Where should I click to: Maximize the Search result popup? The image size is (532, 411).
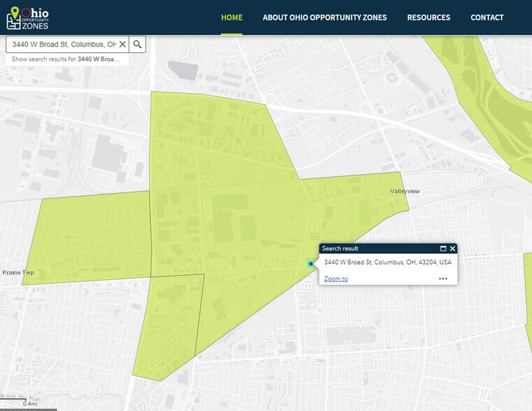[443, 249]
